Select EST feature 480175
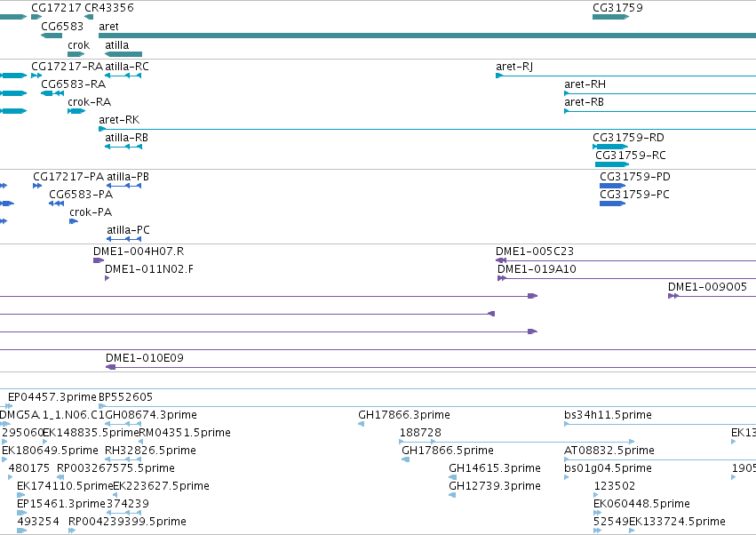The height and width of the screenshot is (535, 756). point(11,477)
